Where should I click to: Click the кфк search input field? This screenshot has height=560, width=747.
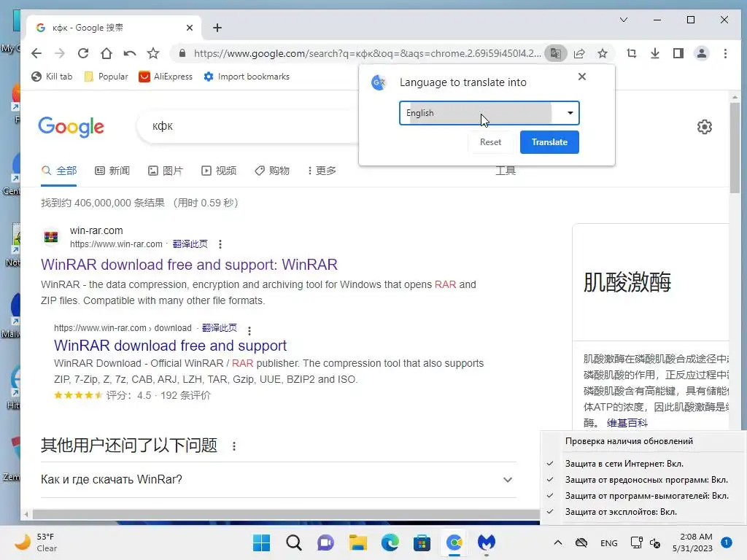248,126
